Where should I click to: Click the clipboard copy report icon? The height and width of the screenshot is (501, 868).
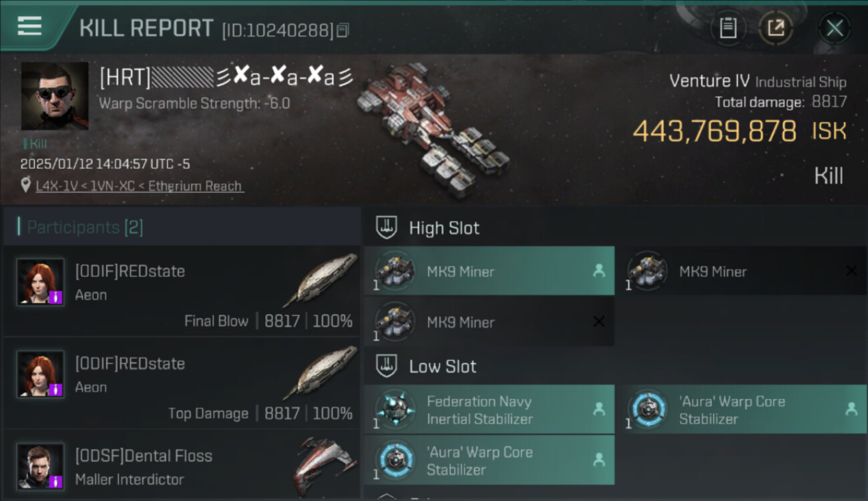728,28
